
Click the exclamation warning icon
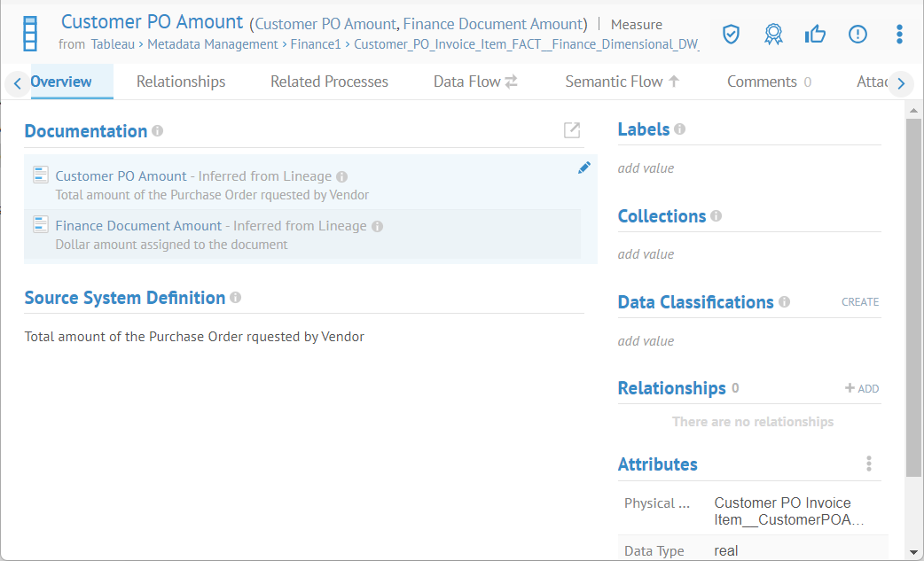(857, 34)
